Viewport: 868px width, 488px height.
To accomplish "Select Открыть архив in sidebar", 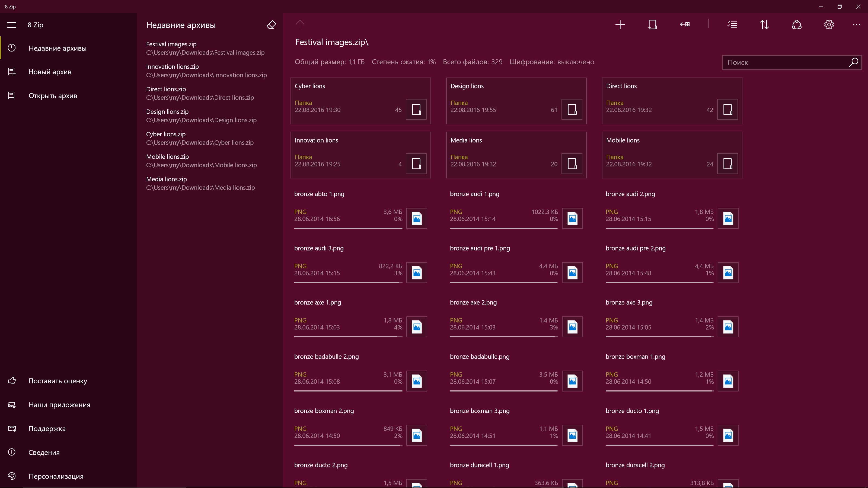I will [x=68, y=96].
